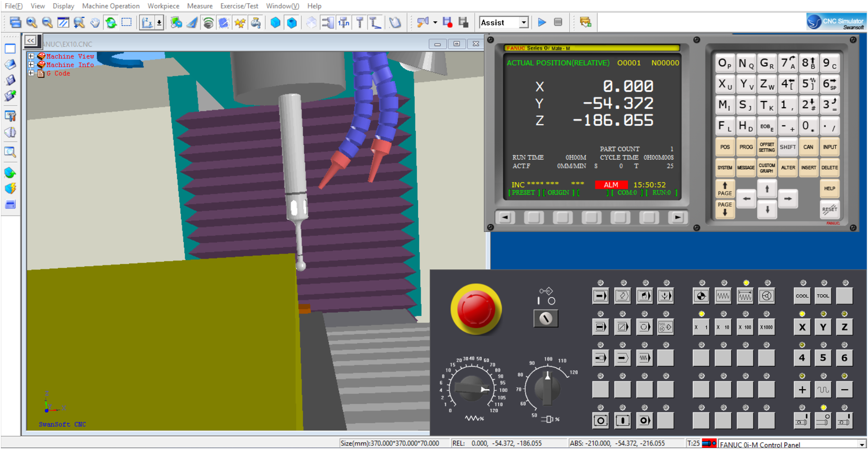This screenshot has height=449, width=868.
Task: Click the grey stop button in toolbar
Action: pos(558,22)
